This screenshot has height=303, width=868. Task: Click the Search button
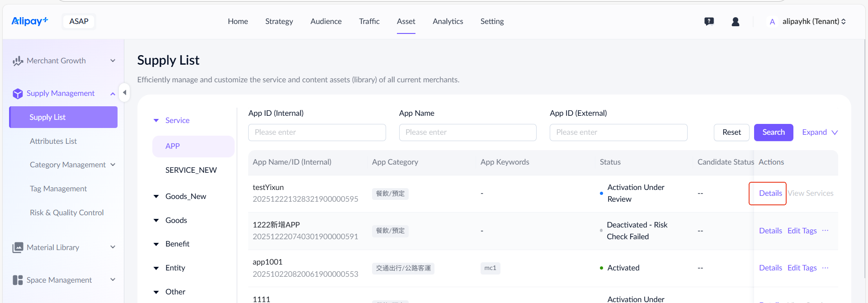(x=773, y=132)
